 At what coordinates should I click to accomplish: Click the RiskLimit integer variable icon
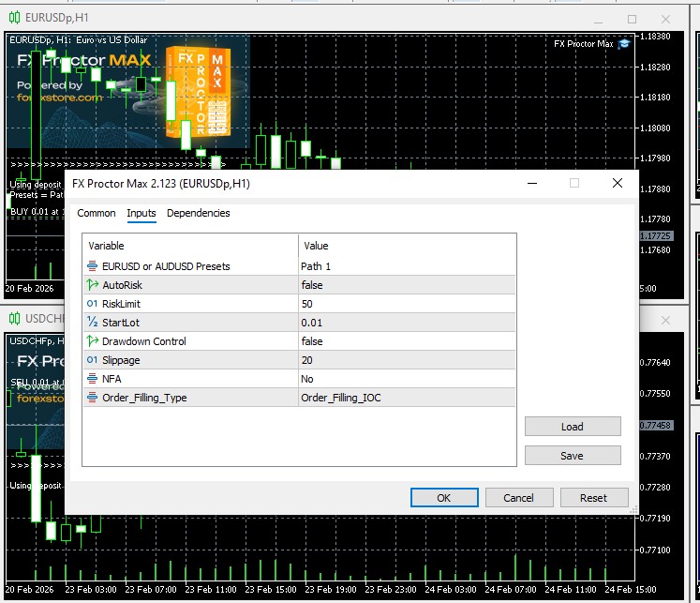click(x=92, y=304)
